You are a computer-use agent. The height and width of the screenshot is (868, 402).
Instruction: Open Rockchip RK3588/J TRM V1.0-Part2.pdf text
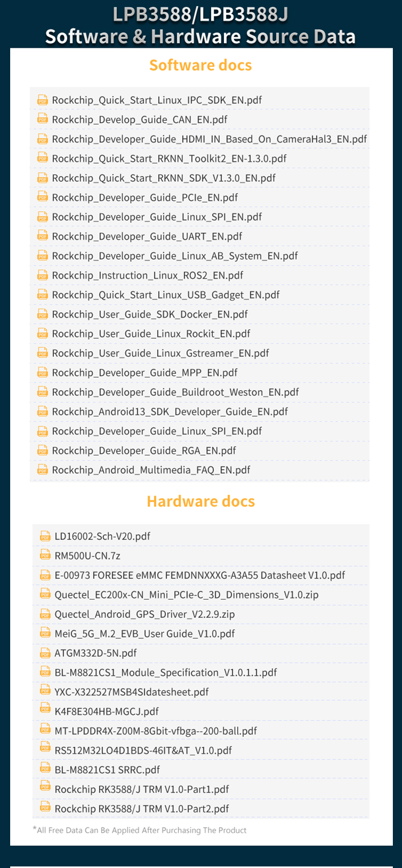[x=141, y=809]
